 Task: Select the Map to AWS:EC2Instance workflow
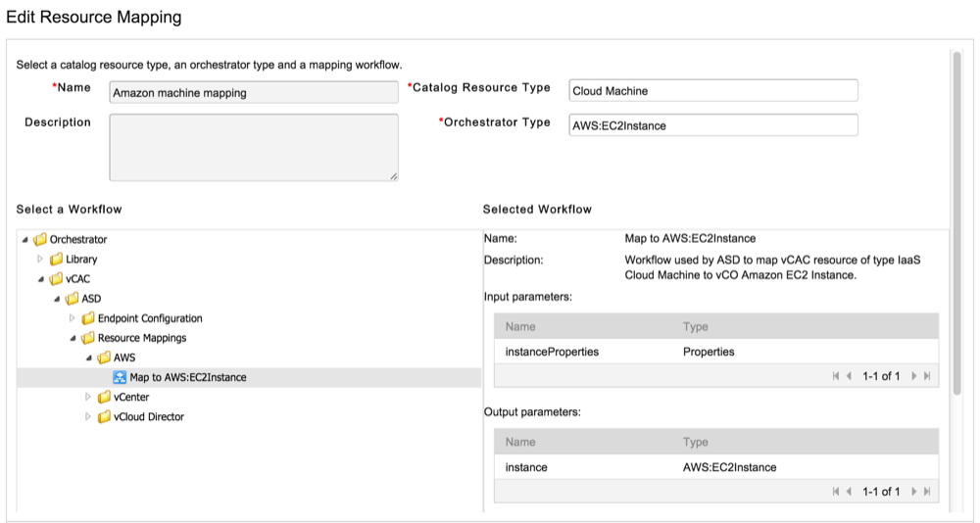(x=187, y=377)
